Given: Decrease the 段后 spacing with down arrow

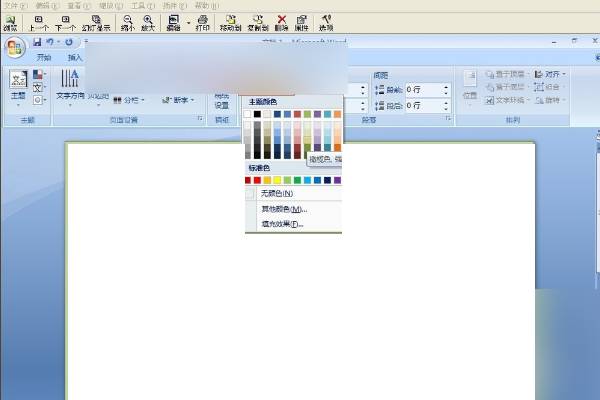Looking at the screenshot, I should pos(446,109).
